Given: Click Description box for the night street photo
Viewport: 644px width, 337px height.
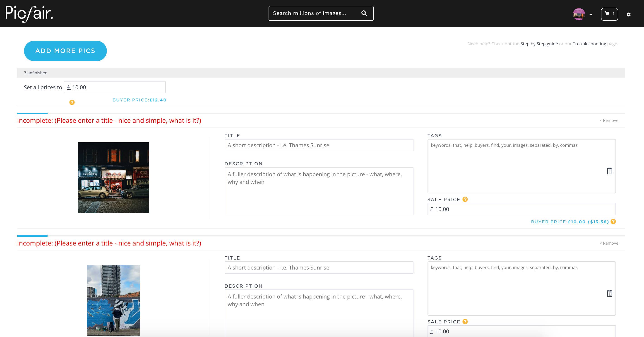Looking at the screenshot, I should click(x=319, y=191).
